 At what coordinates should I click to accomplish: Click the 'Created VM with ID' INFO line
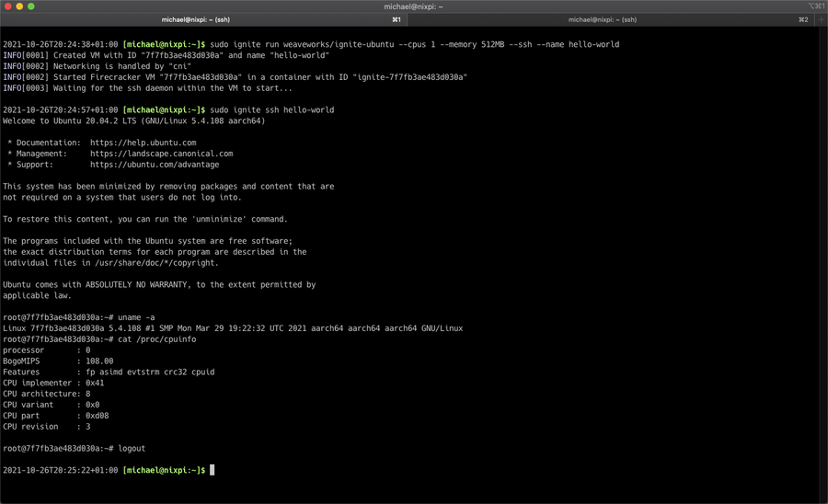pyautogui.click(x=166, y=55)
